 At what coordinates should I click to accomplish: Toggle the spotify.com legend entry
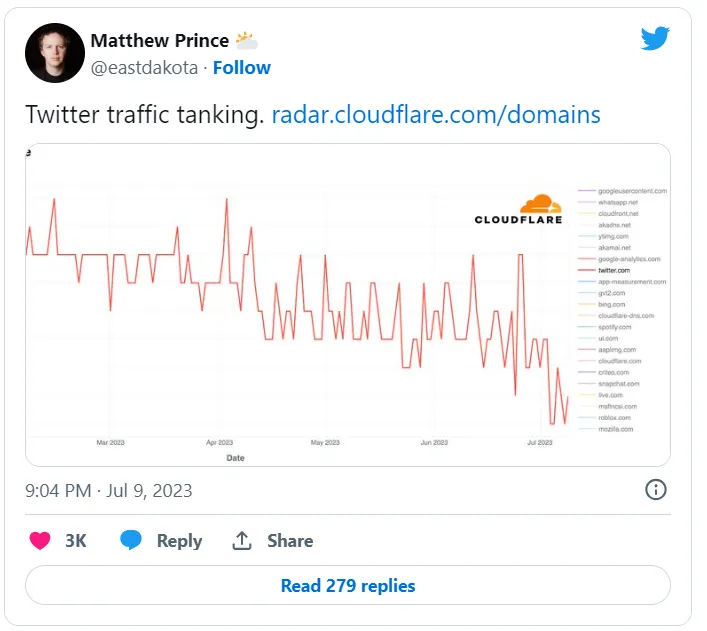pos(614,327)
